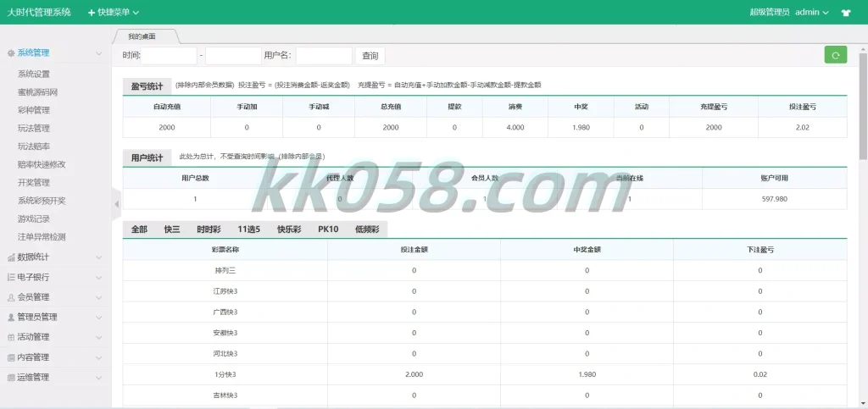Screen dimensions: 868x409
Task: Select the 快三 lottery tab
Action: click(172, 229)
